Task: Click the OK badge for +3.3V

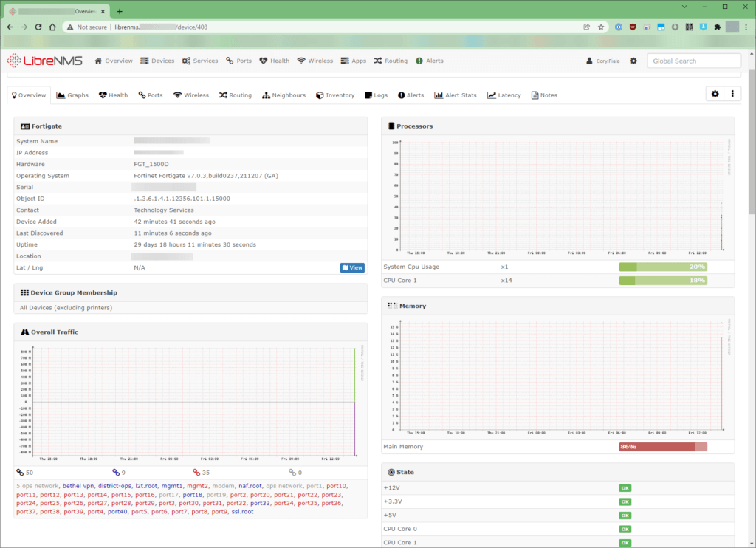Action: coord(625,501)
